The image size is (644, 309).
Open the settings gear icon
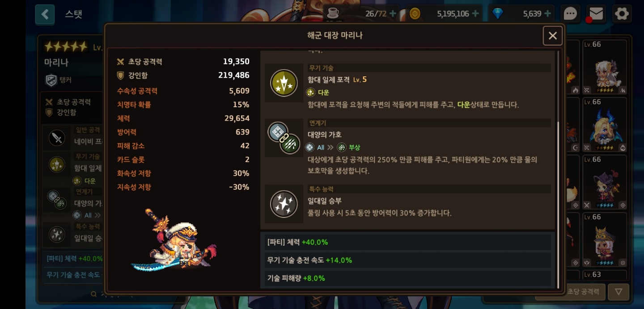(x=622, y=14)
